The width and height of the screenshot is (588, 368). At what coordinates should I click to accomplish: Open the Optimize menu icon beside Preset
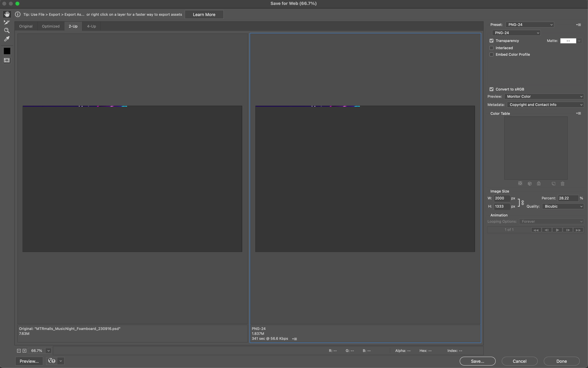tap(578, 25)
